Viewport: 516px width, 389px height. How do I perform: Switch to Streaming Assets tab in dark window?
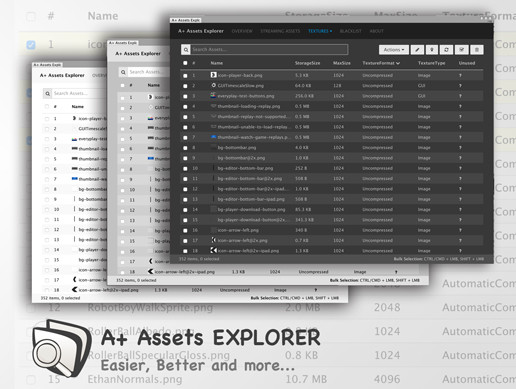[x=280, y=31]
